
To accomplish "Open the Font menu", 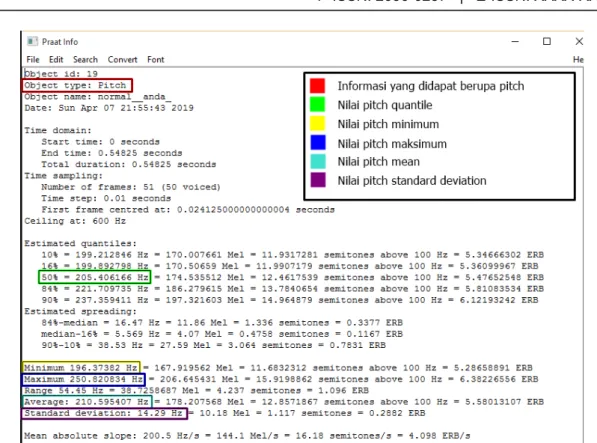I will pos(156,60).
